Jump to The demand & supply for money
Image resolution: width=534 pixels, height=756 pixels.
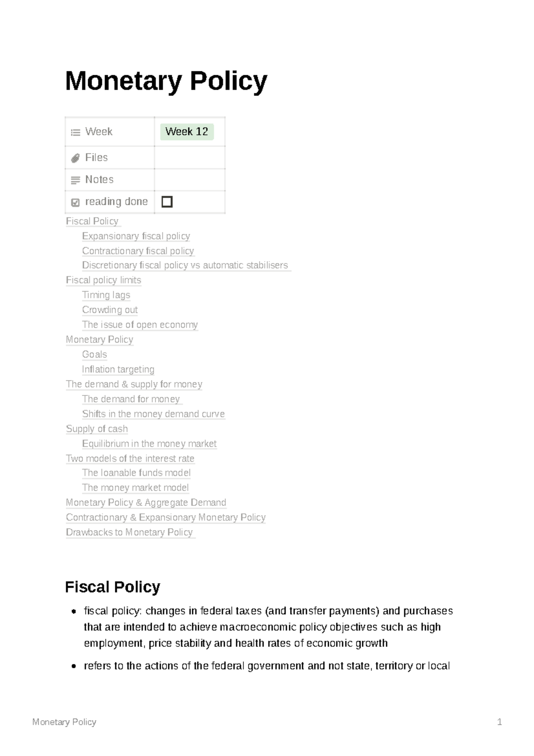tap(134, 384)
